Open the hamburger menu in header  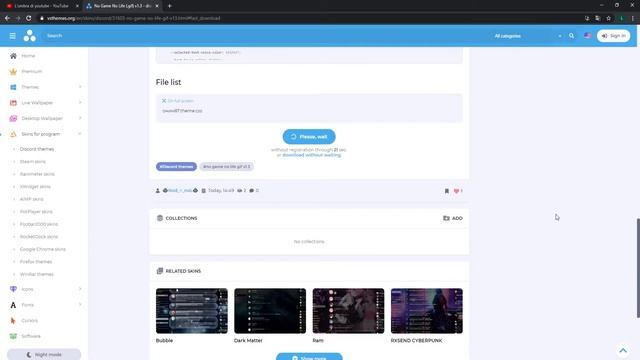[x=13, y=36]
